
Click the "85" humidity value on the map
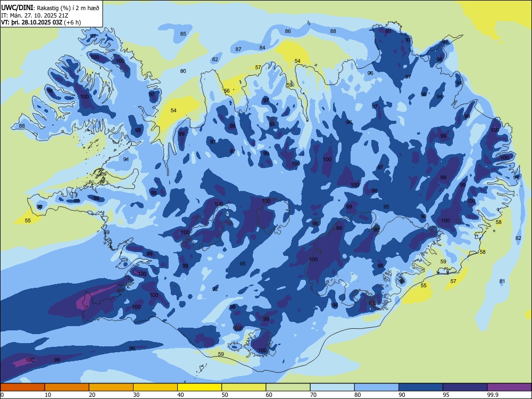pyautogui.click(x=183, y=34)
